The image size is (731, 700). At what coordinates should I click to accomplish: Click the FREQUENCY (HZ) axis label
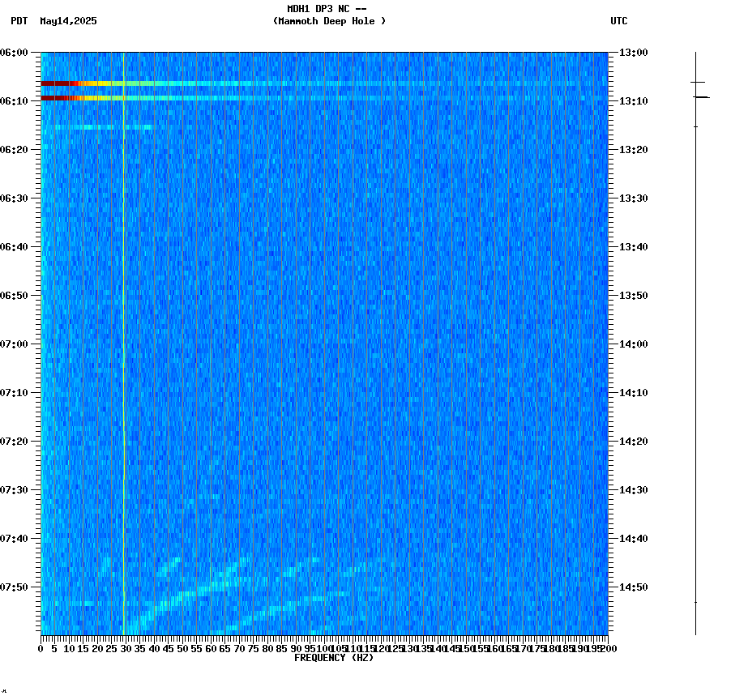tap(334, 658)
